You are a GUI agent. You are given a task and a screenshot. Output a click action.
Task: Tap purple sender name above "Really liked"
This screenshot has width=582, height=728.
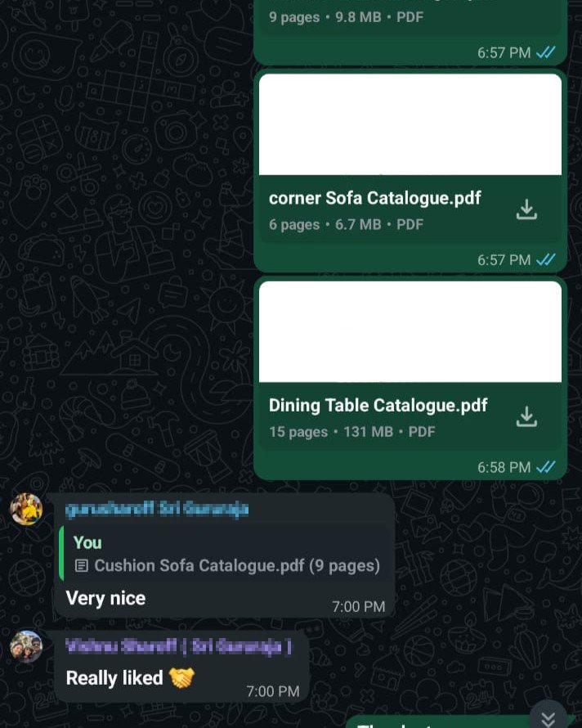(178, 646)
